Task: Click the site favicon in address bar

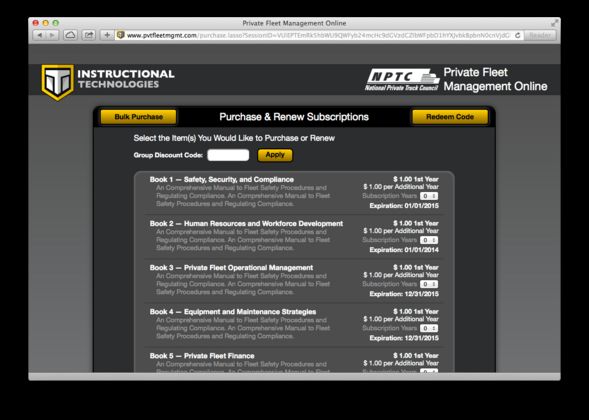Action: [x=121, y=35]
